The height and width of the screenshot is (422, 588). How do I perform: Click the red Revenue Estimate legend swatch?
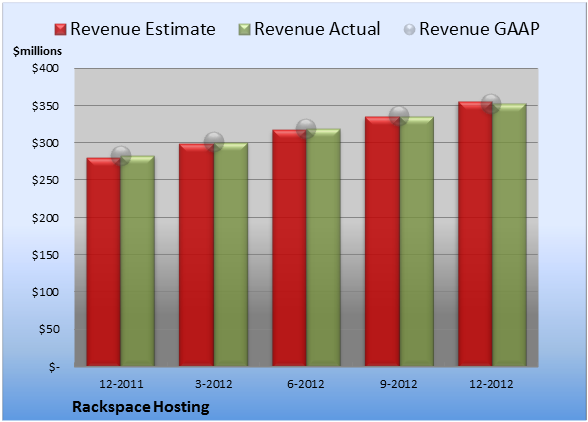[x=60, y=30]
